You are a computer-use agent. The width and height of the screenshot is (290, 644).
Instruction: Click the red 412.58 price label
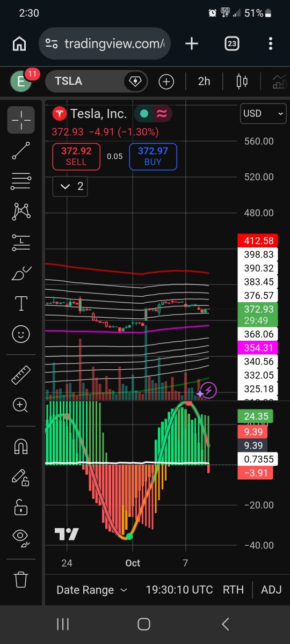click(x=257, y=240)
